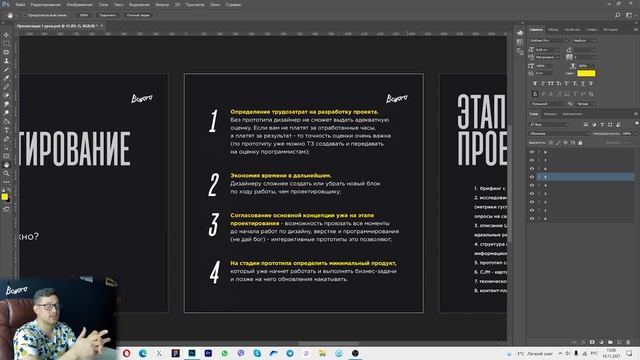The width and height of the screenshot is (640, 360).
Task: Click the canvas horizontal scrollbar thumb
Action: [329, 343]
